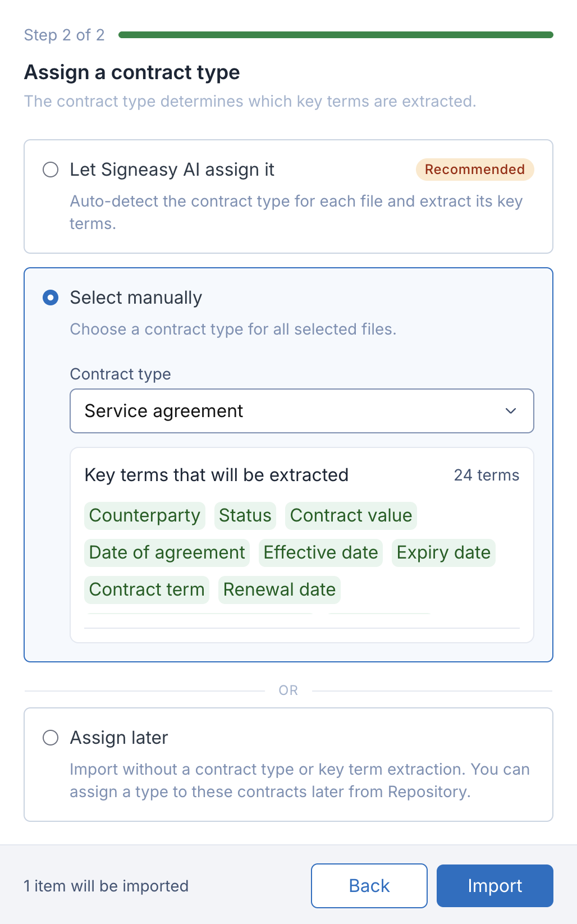Click the Recommended badge
The width and height of the screenshot is (577, 924).
coord(475,170)
